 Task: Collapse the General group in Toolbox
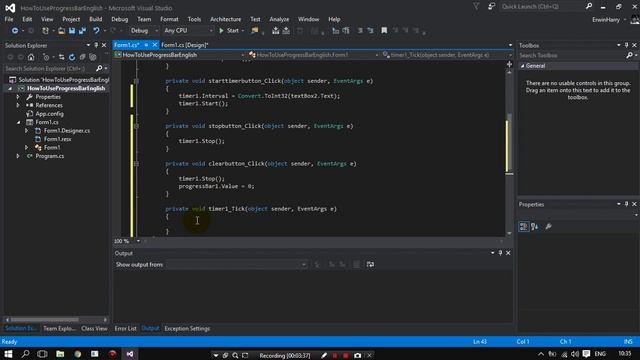(523, 66)
